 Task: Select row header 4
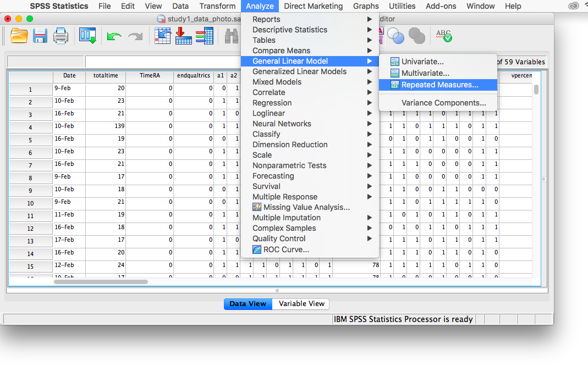pos(30,127)
